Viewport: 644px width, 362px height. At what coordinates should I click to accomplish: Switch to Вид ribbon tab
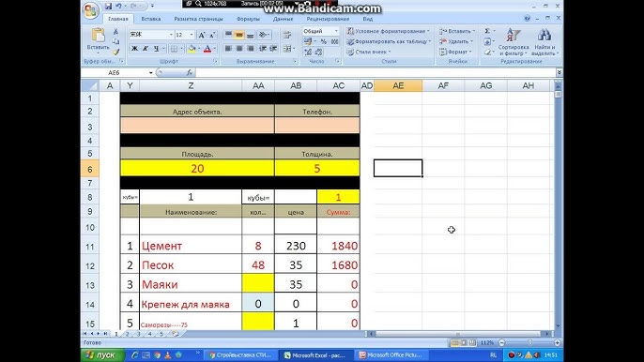click(x=368, y=19)
